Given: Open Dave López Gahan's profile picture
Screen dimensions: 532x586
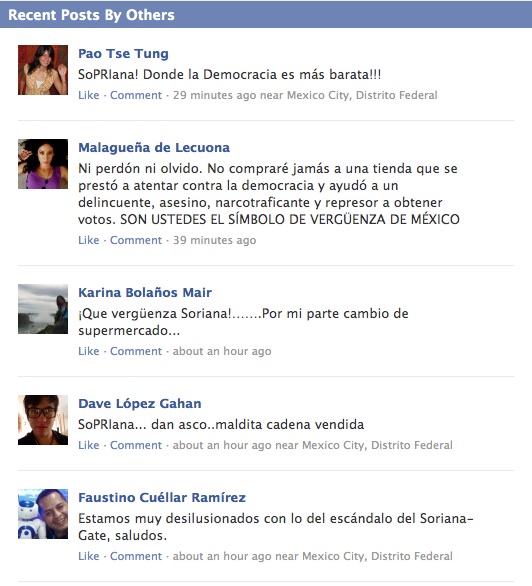Looking at the screenshot, I should pos(43,420).
